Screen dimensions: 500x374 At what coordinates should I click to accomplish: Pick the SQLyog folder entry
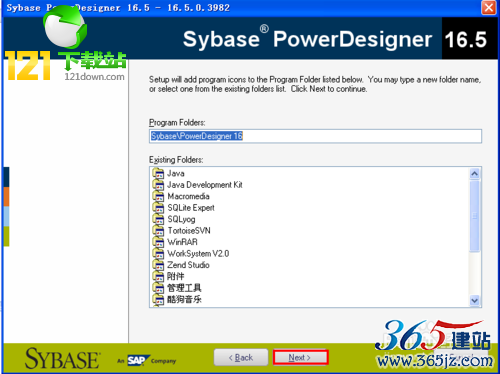pyautogui.click(x=181, y=219)
